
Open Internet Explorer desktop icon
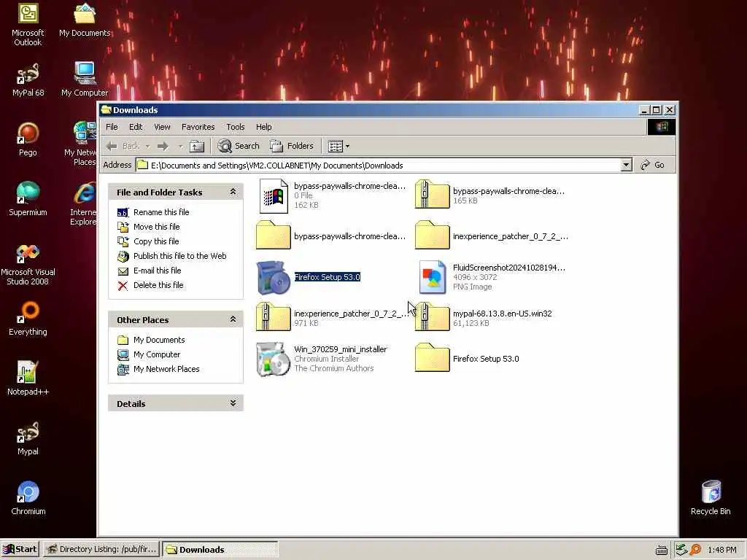(x=84, y=203)
